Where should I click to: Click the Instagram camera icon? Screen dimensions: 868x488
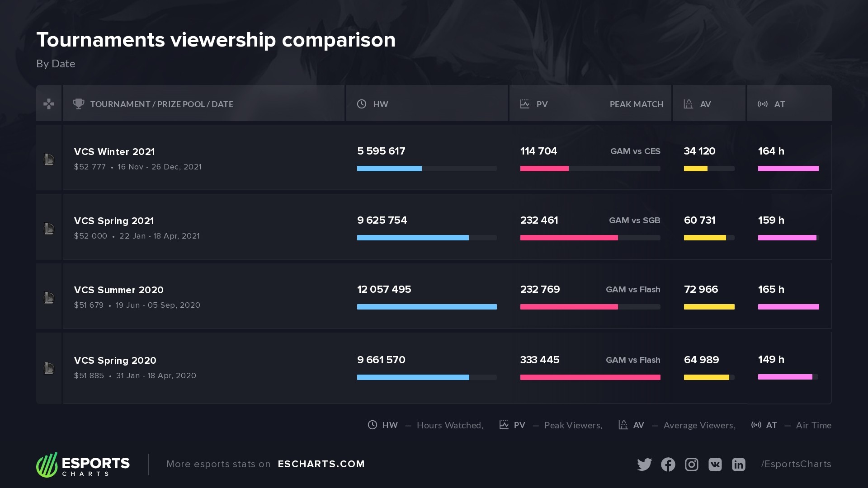691,465
